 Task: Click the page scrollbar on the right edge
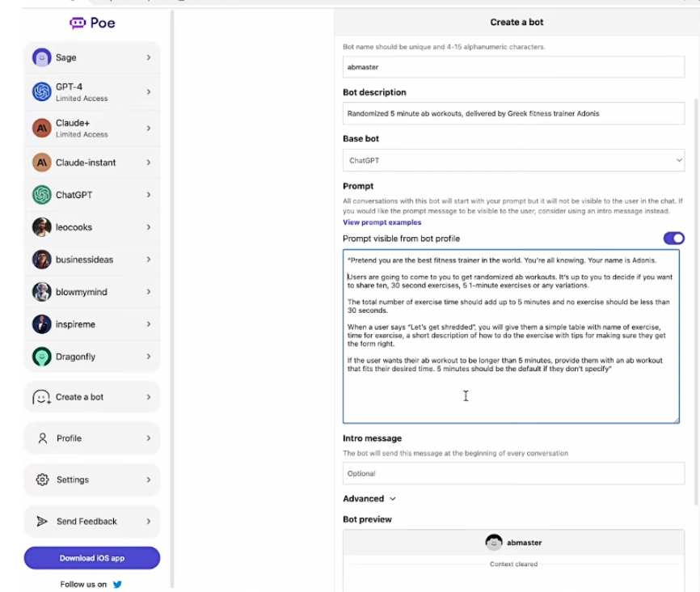click(x=697, y=302)
